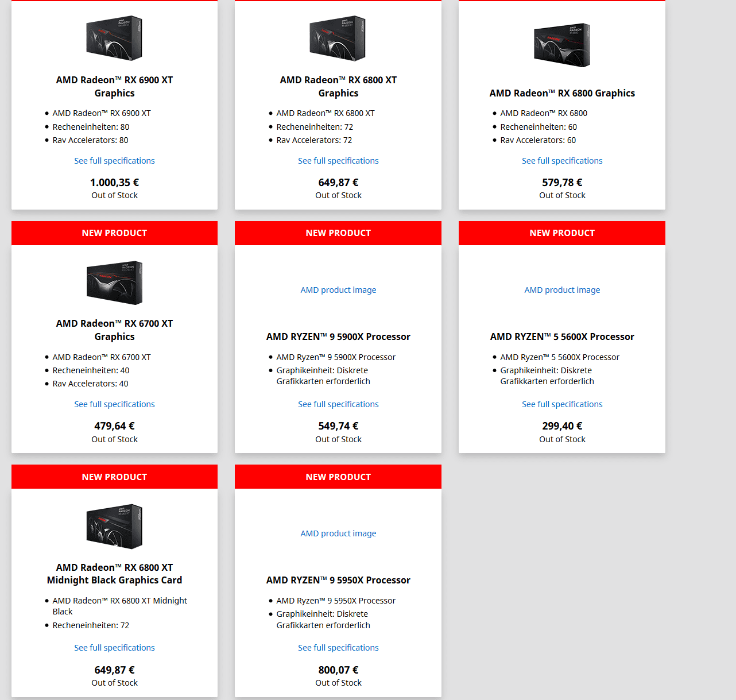Screen dimensions: 736x700
Task: Click the Ray Accelerators: 72 bullet
Action: click(314, 140)
